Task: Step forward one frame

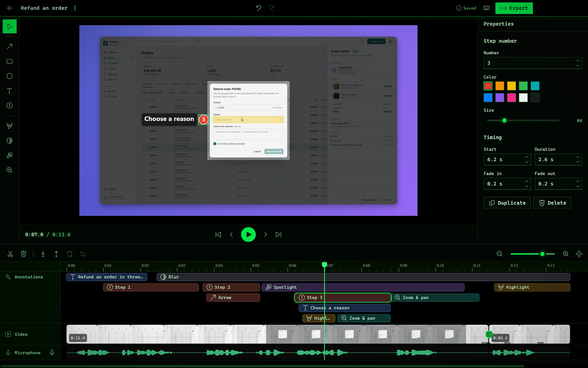Action: (265, 234)
